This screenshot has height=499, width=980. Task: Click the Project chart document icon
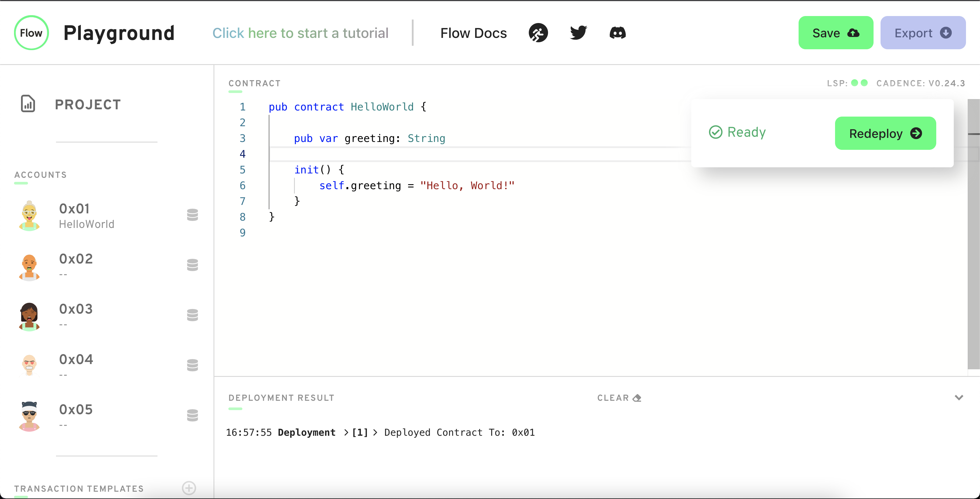(28, 104)
